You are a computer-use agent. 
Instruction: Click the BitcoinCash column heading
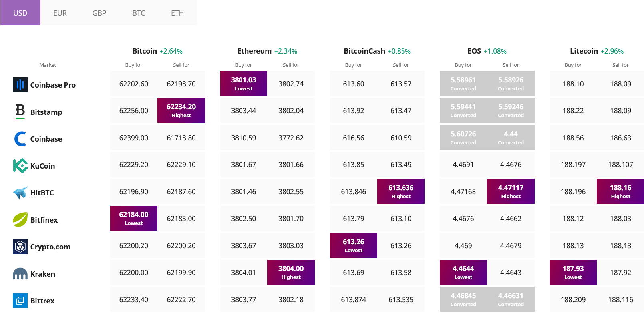[x=364, y=51]
